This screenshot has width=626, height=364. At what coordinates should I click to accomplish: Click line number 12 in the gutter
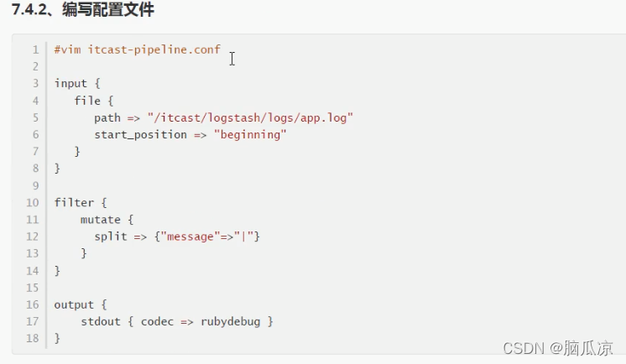33,237
